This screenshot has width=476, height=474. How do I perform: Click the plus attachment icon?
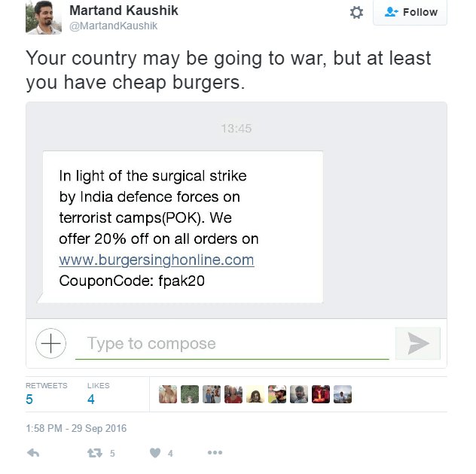(50, 343)
